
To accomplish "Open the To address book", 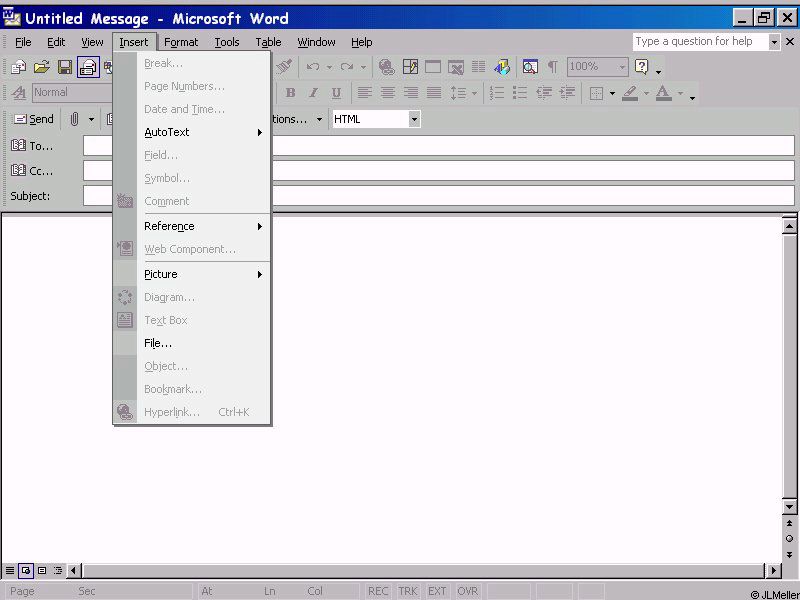I will (32, 146).
